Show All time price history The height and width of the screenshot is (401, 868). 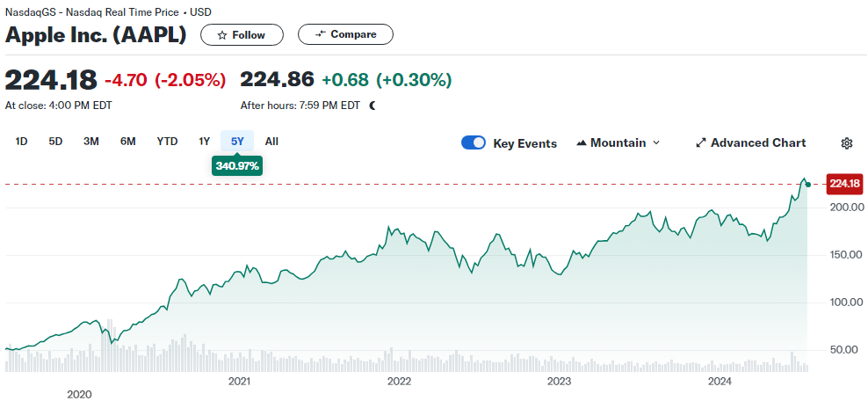(x=271, y=142)
